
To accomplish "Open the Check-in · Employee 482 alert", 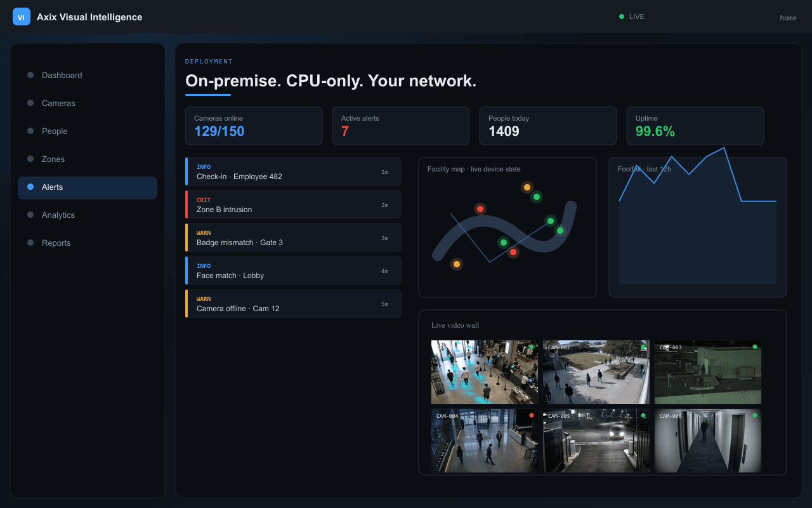I will click(293, 171).
